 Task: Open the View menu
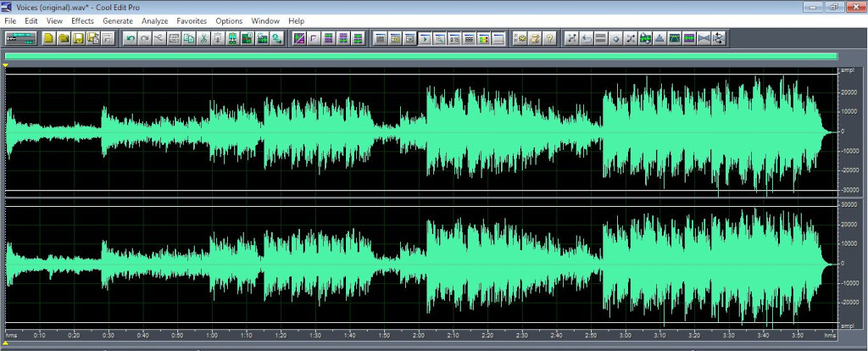(x=54, y=21)
